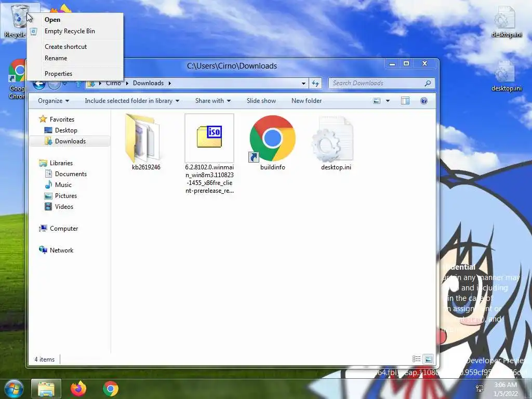Click the refresh button beside address bar
532x399 pixels.
[315, 84]
